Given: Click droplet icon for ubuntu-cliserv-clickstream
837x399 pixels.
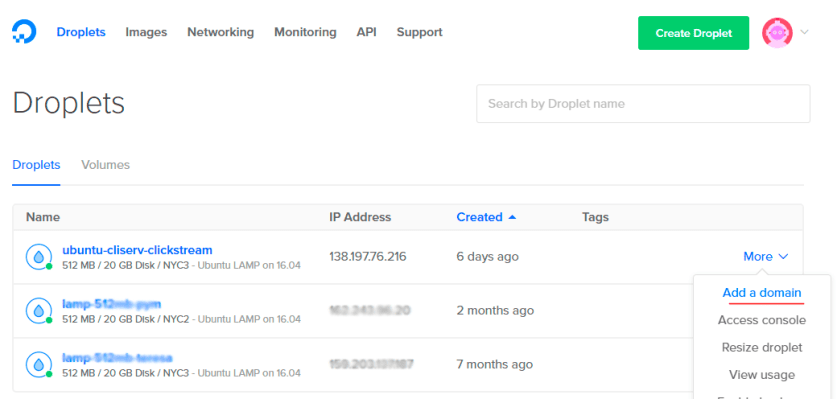Looking at the screenshot, I should tap(39, 257).
